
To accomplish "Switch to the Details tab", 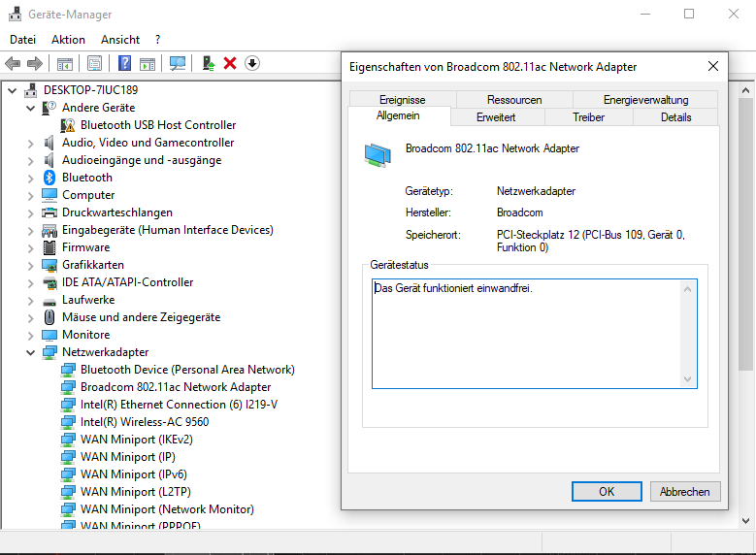I will point(675,117).
